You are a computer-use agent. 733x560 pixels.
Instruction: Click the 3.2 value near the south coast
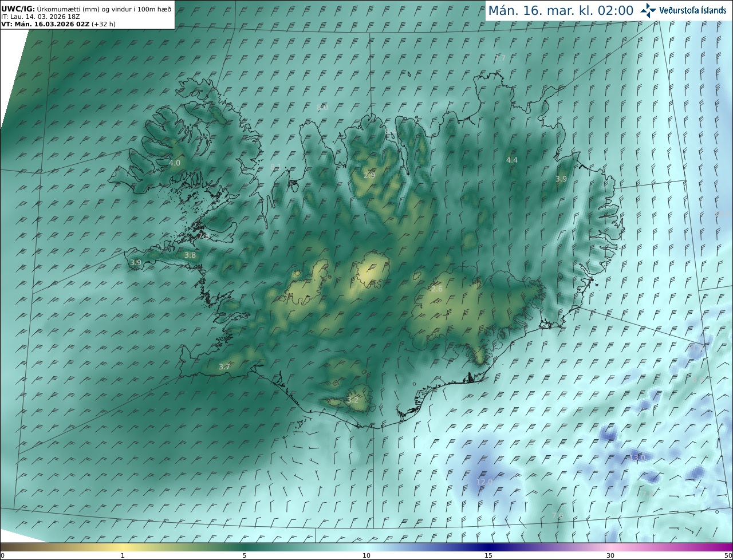coord(353,400)
